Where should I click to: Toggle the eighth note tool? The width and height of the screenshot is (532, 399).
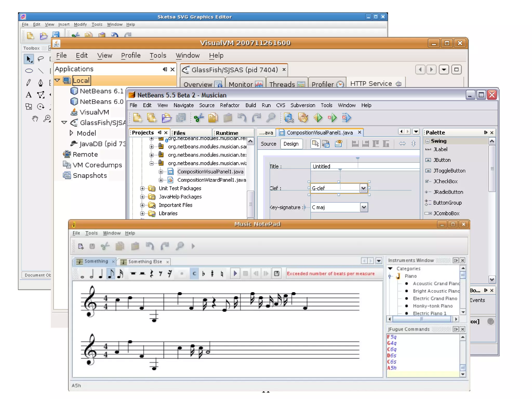coord(111,274)
